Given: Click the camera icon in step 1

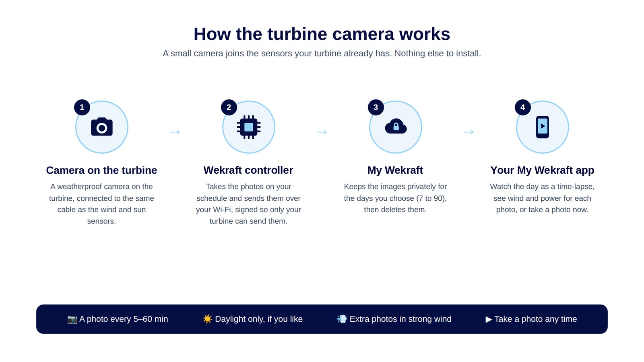Looking at the screenshot, I should point(102,127).
